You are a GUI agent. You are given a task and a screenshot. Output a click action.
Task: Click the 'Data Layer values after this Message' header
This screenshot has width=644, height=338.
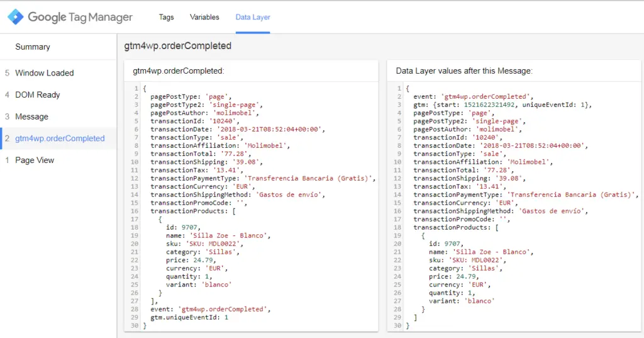click(x=464, y=71)
